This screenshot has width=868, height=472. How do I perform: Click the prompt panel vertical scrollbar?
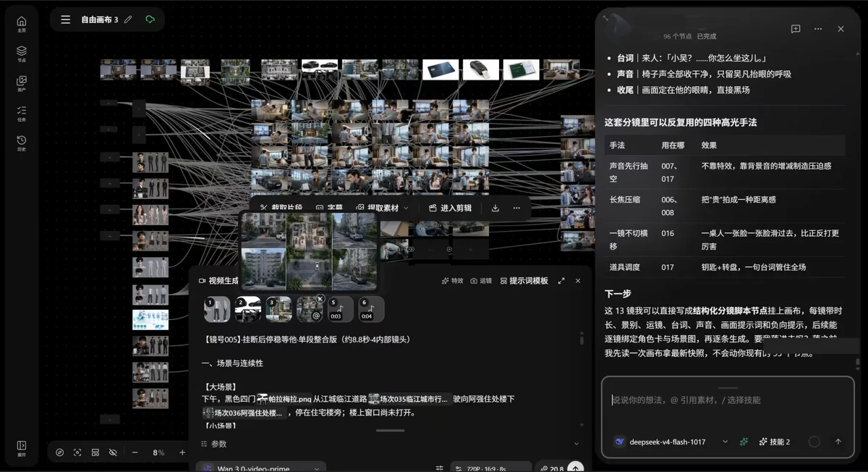582,339
